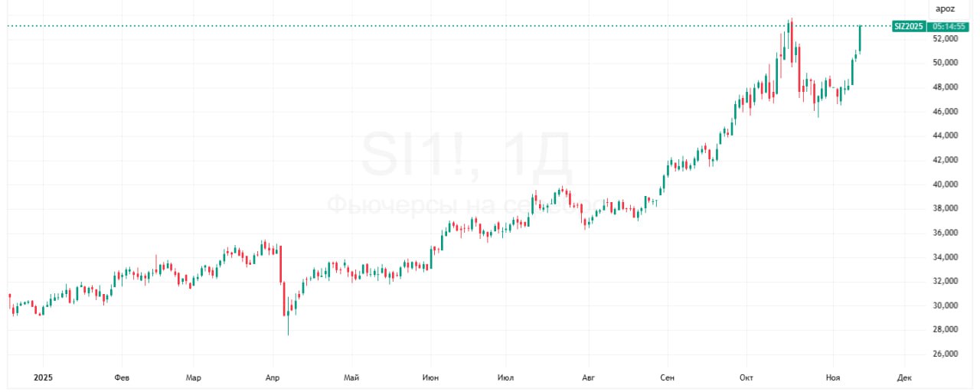Click the latest green candle at far right
The image size is (980, 392).
click(861, 38)
